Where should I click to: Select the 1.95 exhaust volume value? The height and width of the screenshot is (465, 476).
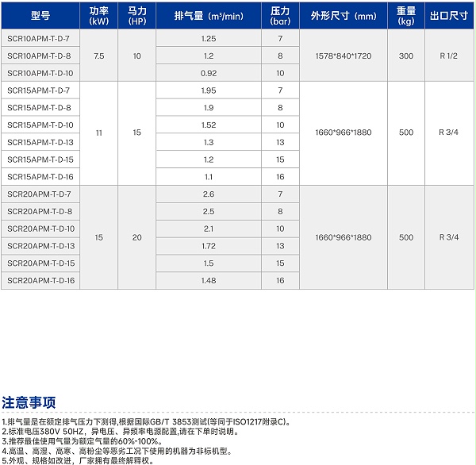click(x=208, y=90)
